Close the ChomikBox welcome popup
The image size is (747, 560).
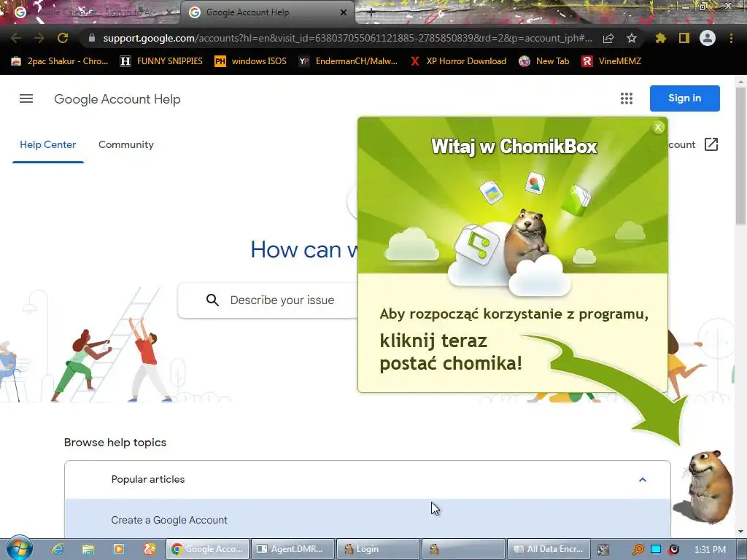(658, 127)
